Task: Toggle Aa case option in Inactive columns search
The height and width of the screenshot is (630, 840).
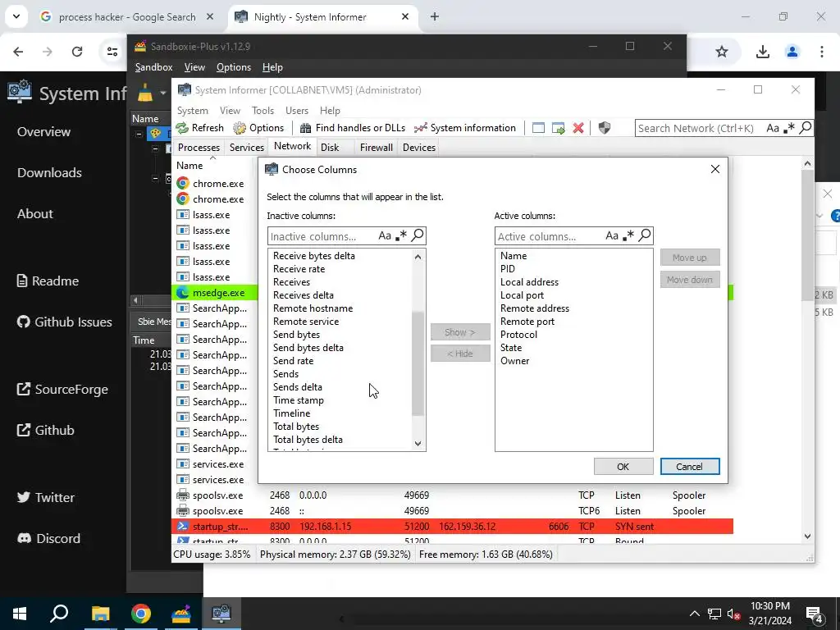Action: point(385,235)
